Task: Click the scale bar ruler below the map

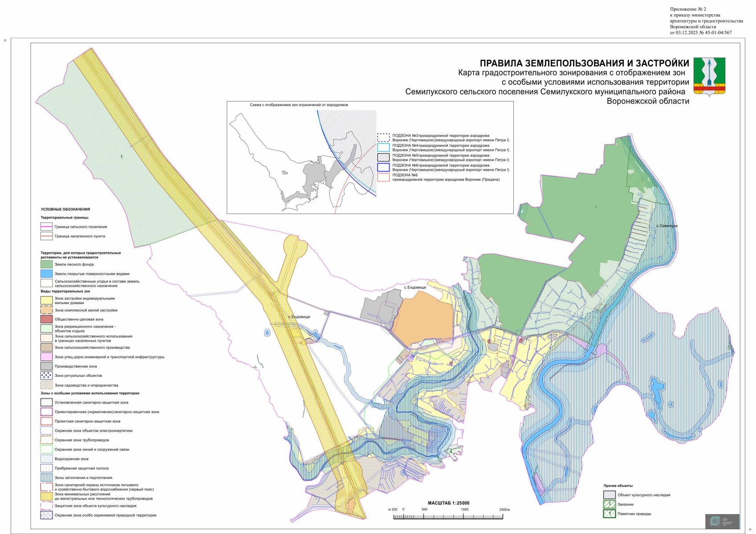Action: (448, 517)
